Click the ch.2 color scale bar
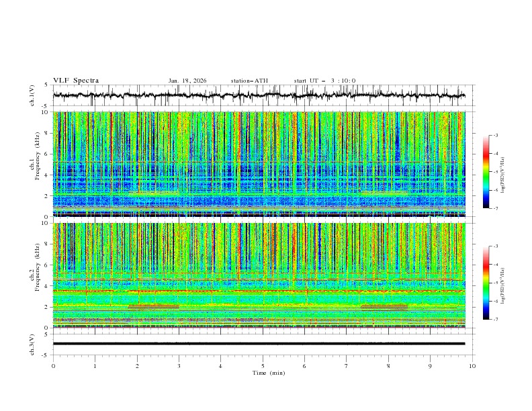The image size is (532, 411). (486, 283)
